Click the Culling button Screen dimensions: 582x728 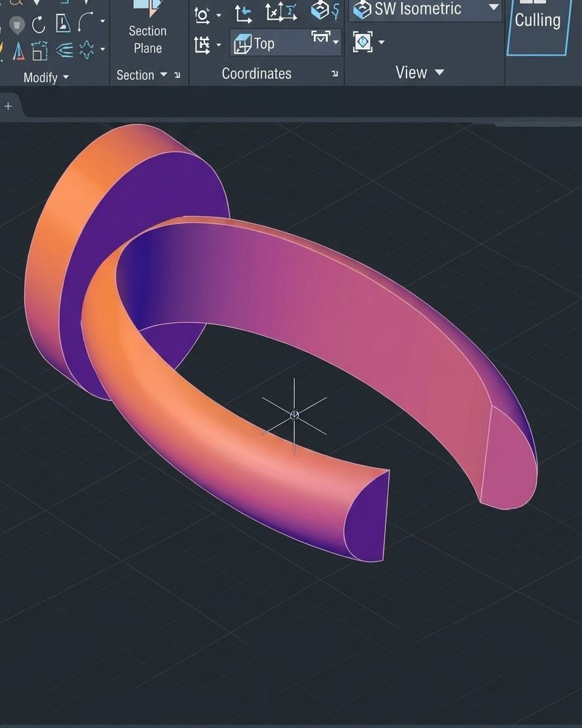coord(538,26)
